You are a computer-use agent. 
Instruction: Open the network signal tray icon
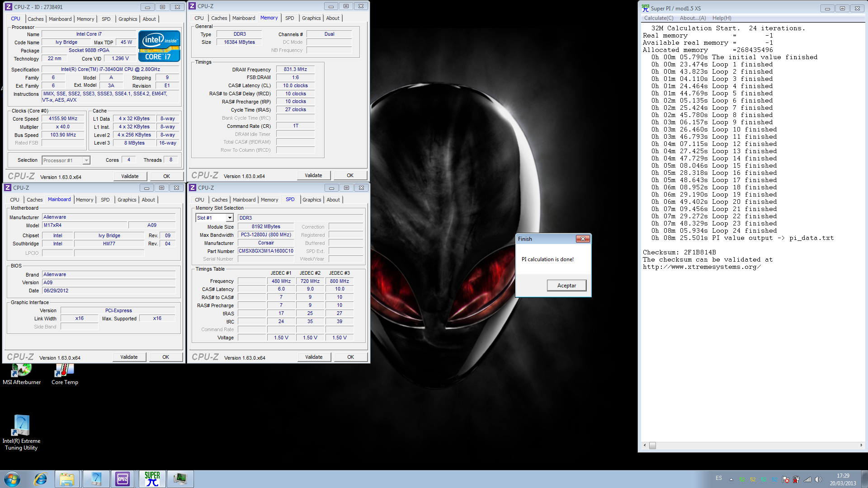tap(807, 479)
